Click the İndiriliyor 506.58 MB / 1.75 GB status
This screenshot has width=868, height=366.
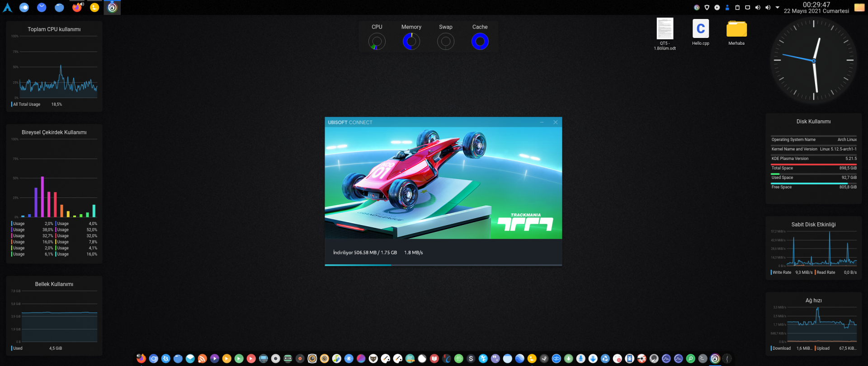(x=365, y=253)
